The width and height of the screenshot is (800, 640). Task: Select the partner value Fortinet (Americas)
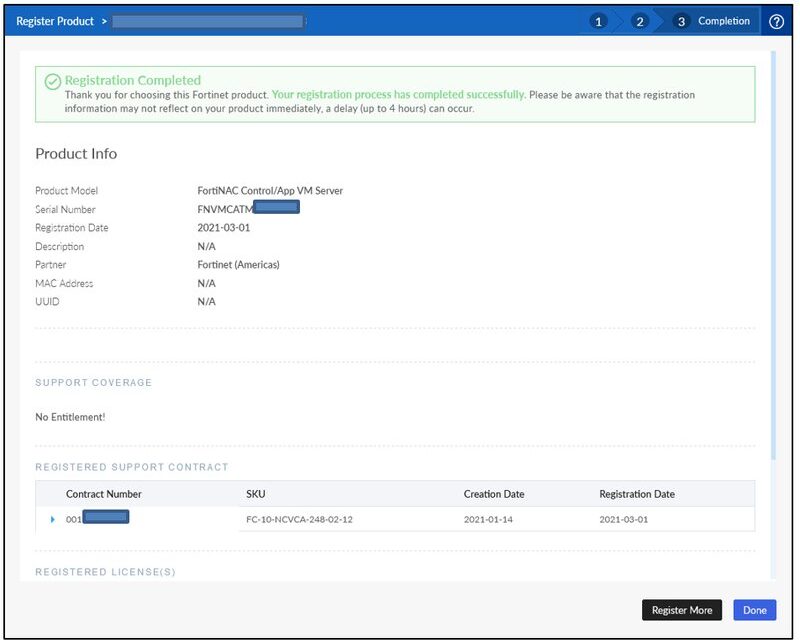click(x=238, y=265)
